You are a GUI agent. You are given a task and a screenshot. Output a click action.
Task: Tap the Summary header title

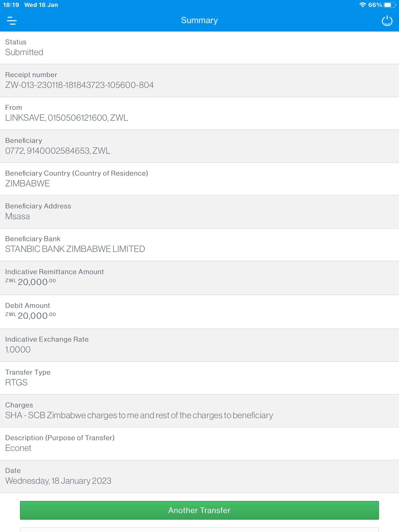coord(199,20)
